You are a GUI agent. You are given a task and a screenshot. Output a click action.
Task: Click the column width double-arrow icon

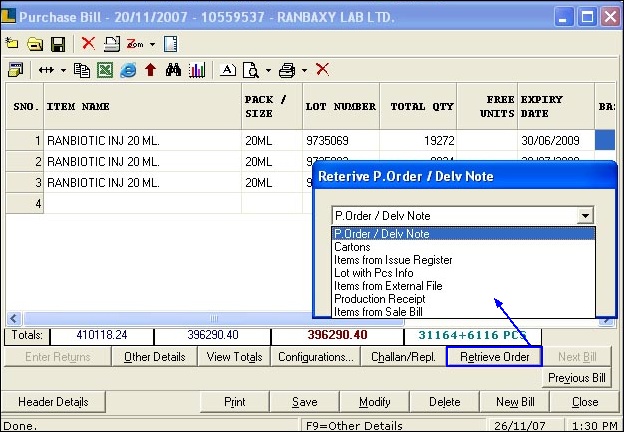46,70
